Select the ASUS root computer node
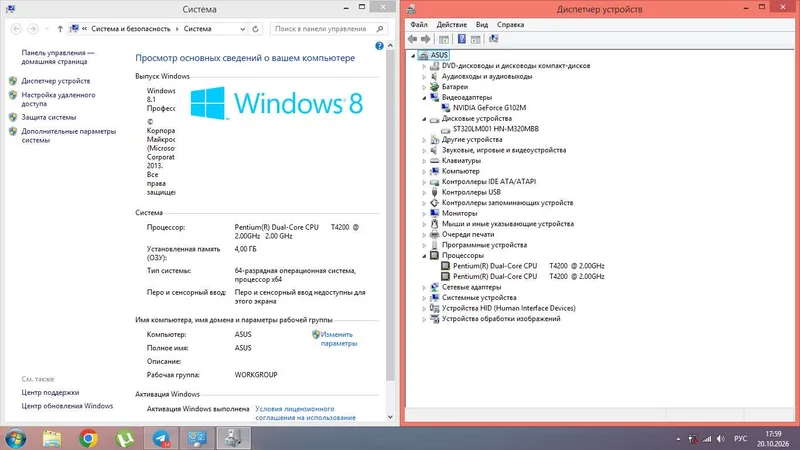Screen dimensions: 800x450 coord(433,55)
